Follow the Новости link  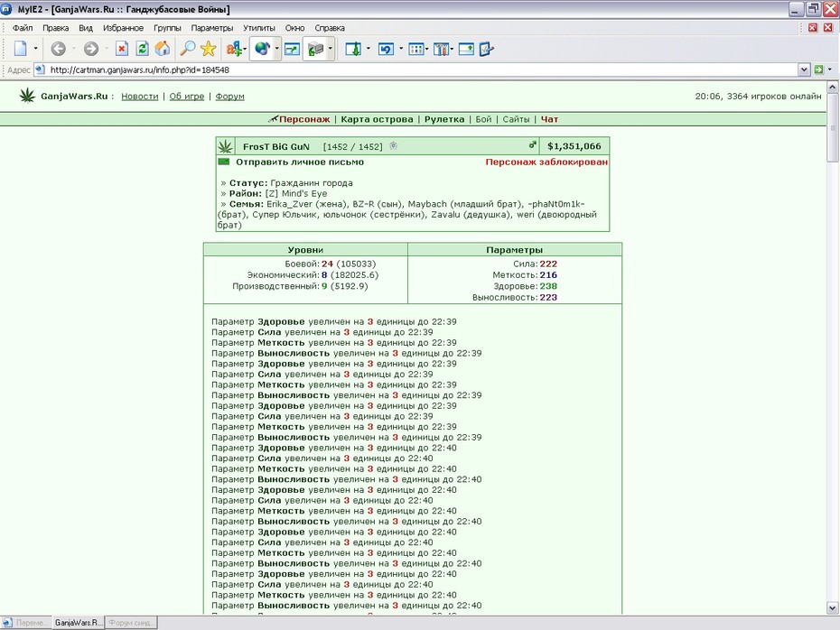tap(140, 97)
